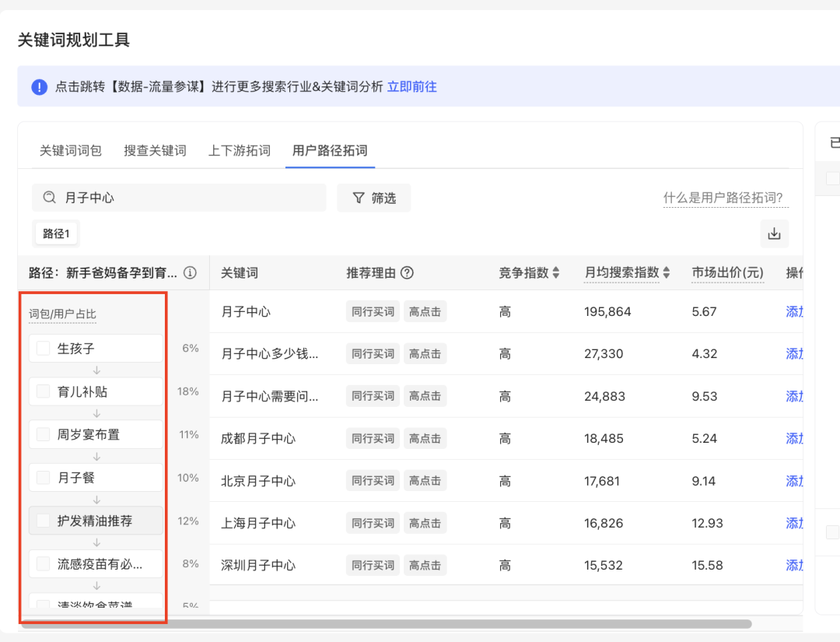Switch to the 关键词词包 tab
This screenshot has width=840, height=642.
71,150
